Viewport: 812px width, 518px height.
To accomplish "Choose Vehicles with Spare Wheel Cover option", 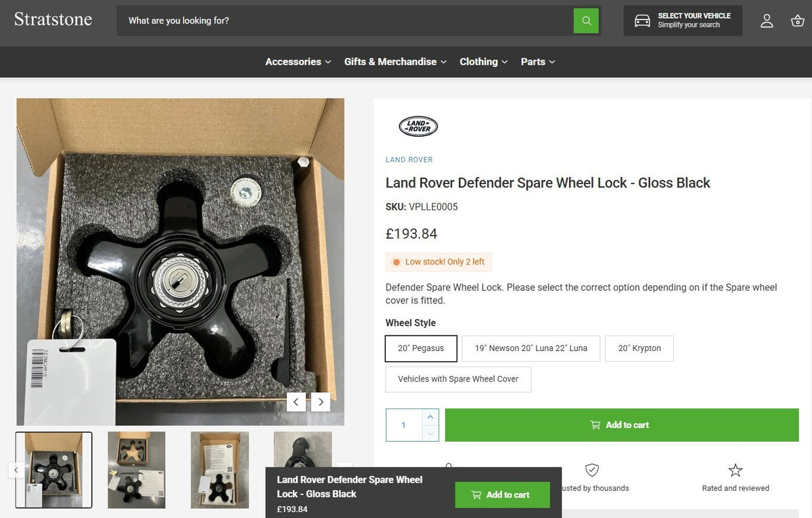I will (458, 379).
